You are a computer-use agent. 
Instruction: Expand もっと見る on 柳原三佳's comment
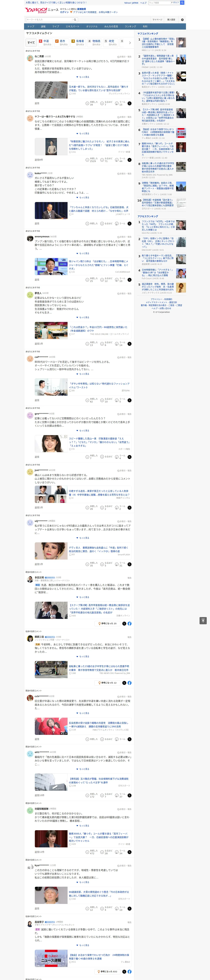[x=83, y=657]
